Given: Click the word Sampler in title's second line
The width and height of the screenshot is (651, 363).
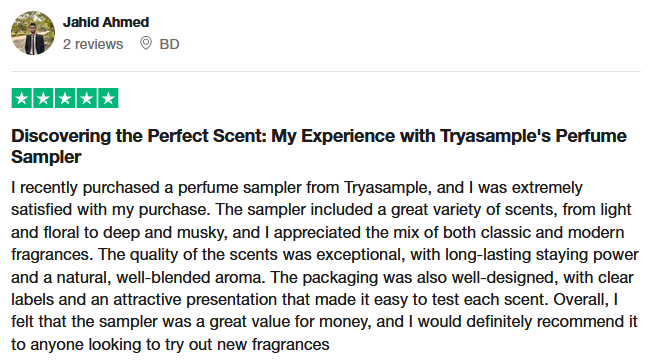Looking at the screenshot, I should click(46, 157).
